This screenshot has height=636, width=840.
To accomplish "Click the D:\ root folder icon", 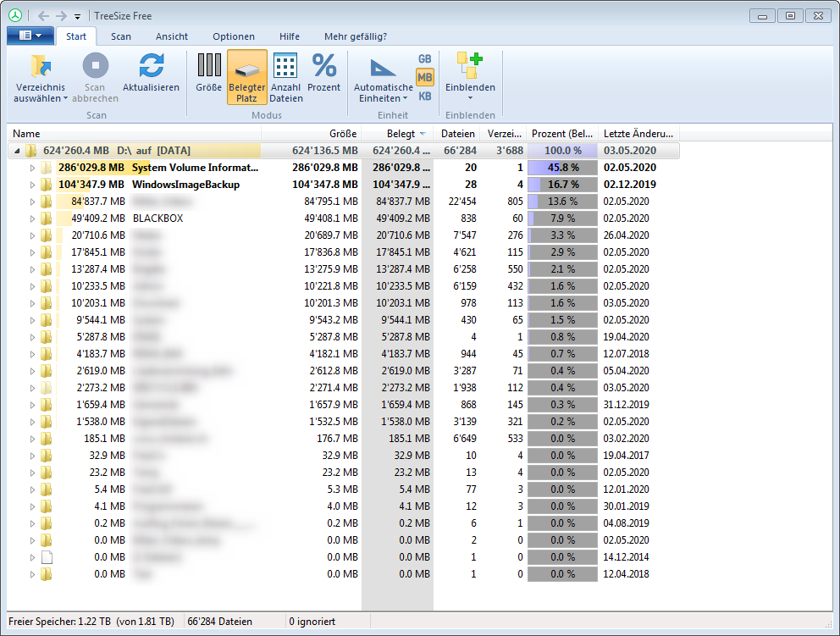I will [x=31, y=151].
